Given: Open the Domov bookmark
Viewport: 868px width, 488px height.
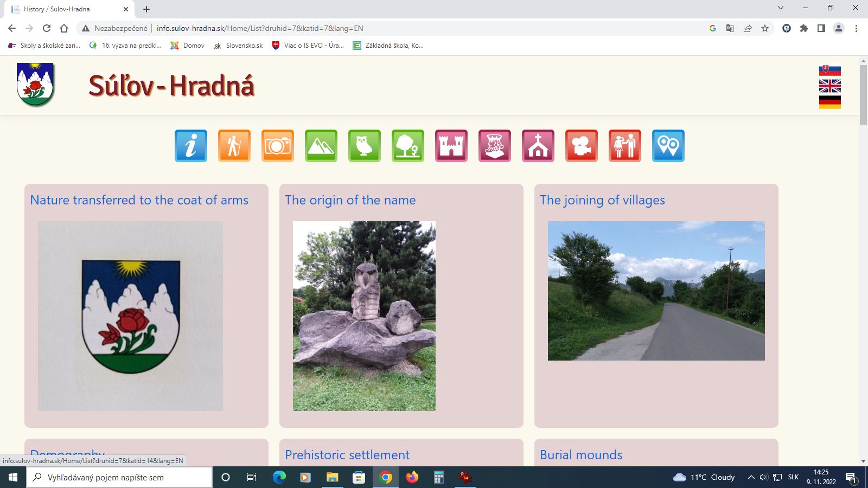Looking at the screenshot, I should 188,46.
